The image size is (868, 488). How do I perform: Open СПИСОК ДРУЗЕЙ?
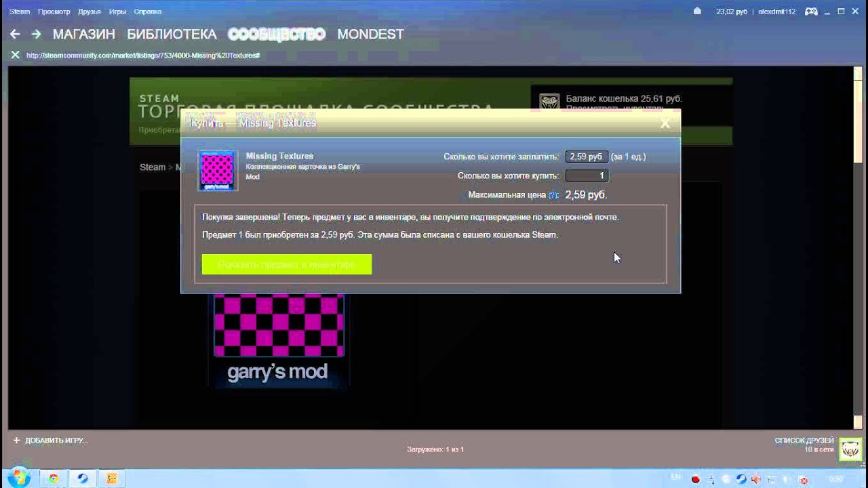[x=804, y=441]
